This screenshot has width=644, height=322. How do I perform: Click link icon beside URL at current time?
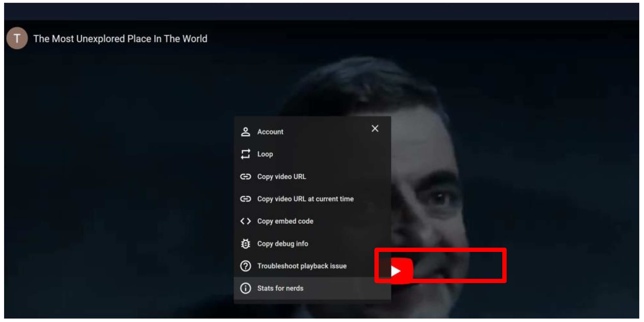pos(245,199)
